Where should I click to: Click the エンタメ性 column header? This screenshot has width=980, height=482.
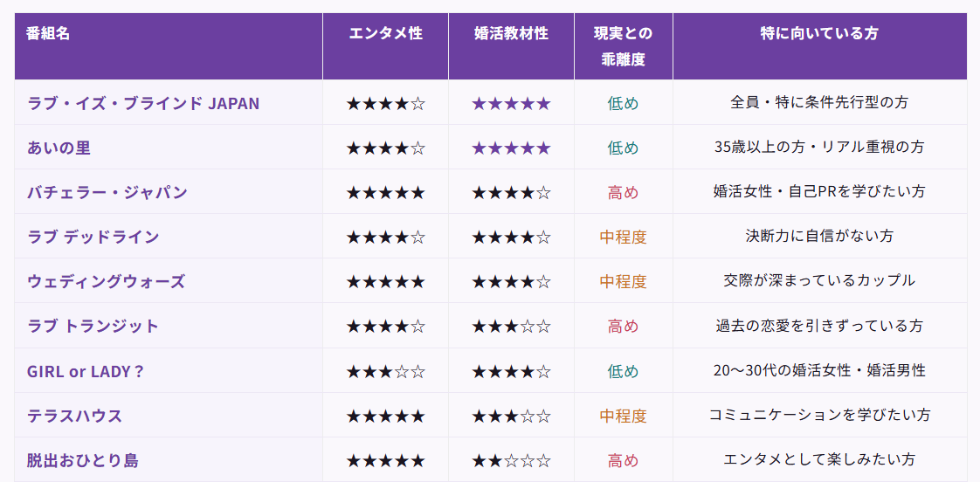[x=385, y=34]
